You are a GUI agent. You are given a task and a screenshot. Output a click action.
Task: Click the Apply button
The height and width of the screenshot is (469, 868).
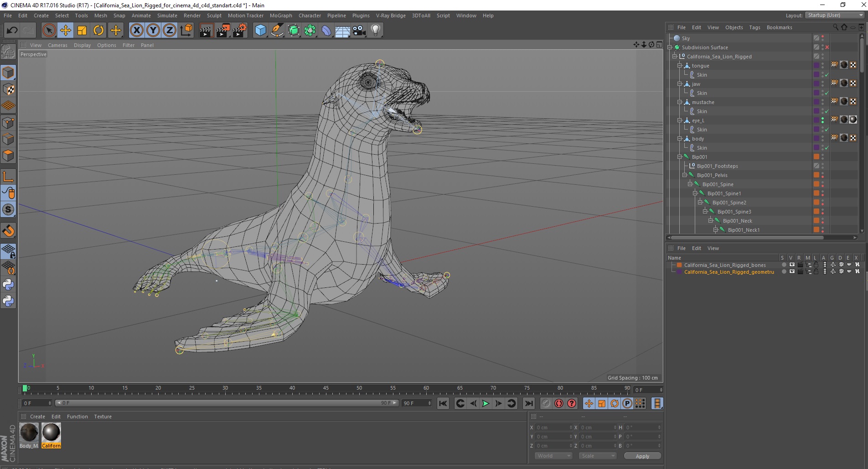coord(642,456)
